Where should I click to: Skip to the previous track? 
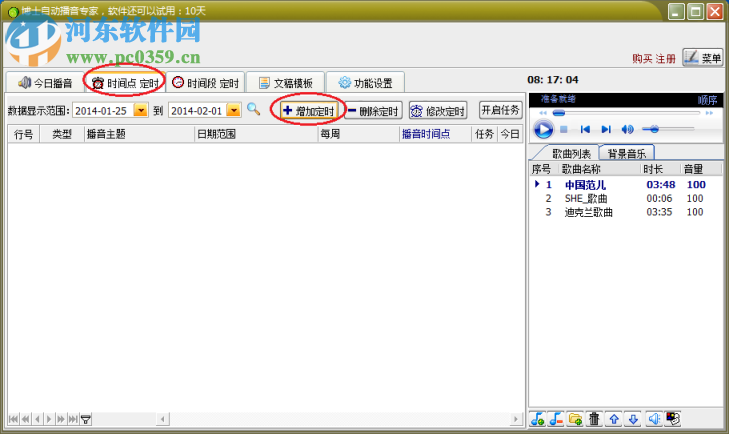[x=585, y=129]
